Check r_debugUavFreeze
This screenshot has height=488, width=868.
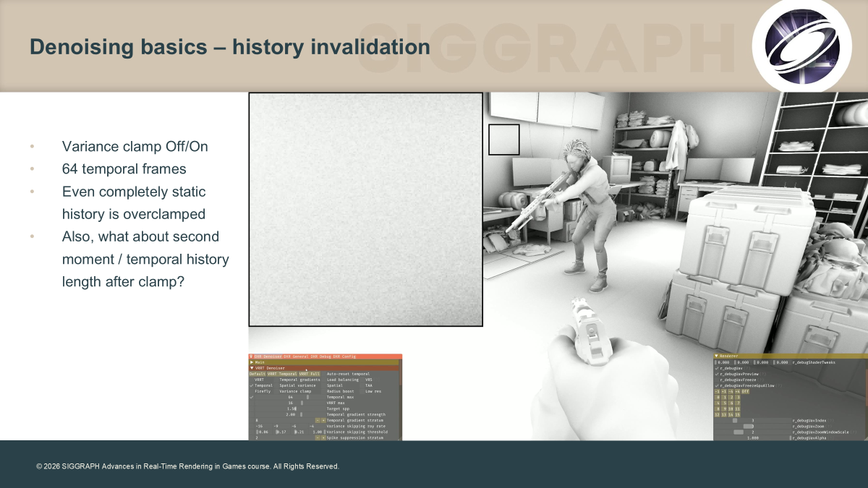click(x=717, y=380)
